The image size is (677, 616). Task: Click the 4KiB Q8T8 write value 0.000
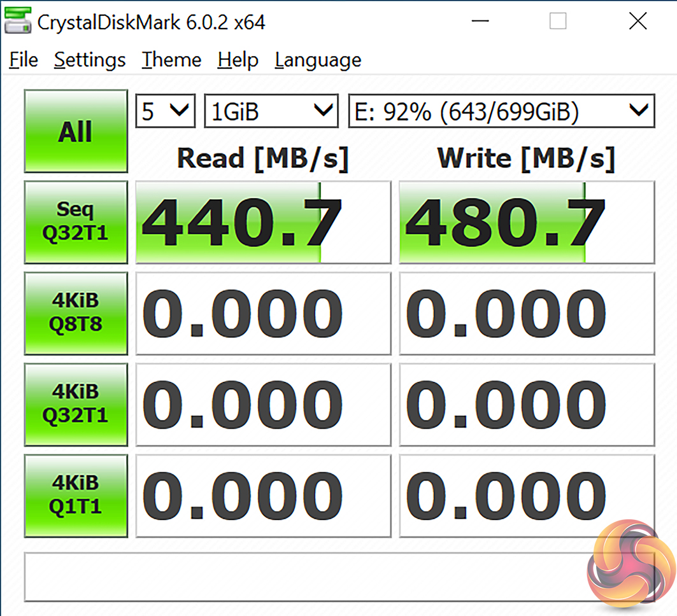(x=527, y=314)
